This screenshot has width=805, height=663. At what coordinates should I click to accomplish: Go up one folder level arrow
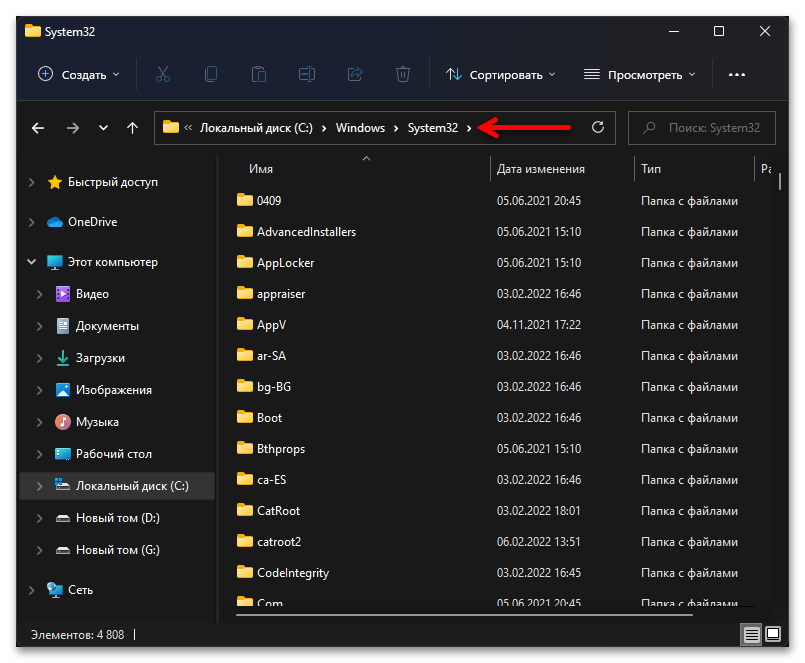[132, 128]
